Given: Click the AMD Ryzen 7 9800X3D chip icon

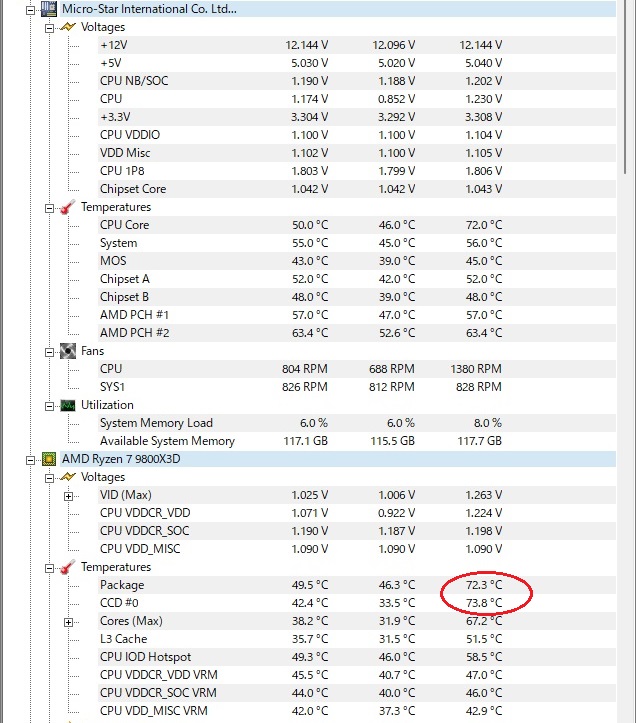Looking at the screenshot, I should click(48, 459).
